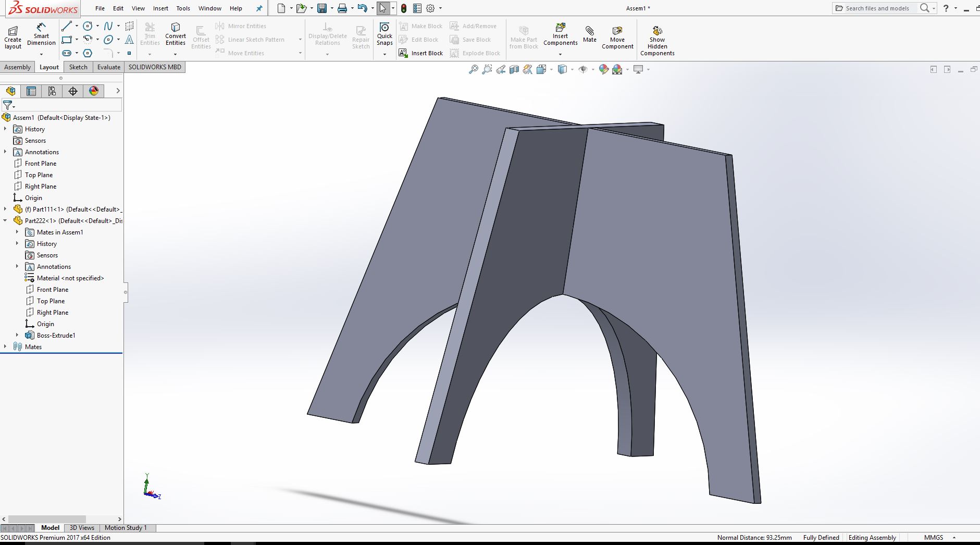Open the DisplayManager color wheel tab
The width and height of the screenshot is (980, 545).
[94, 91]
